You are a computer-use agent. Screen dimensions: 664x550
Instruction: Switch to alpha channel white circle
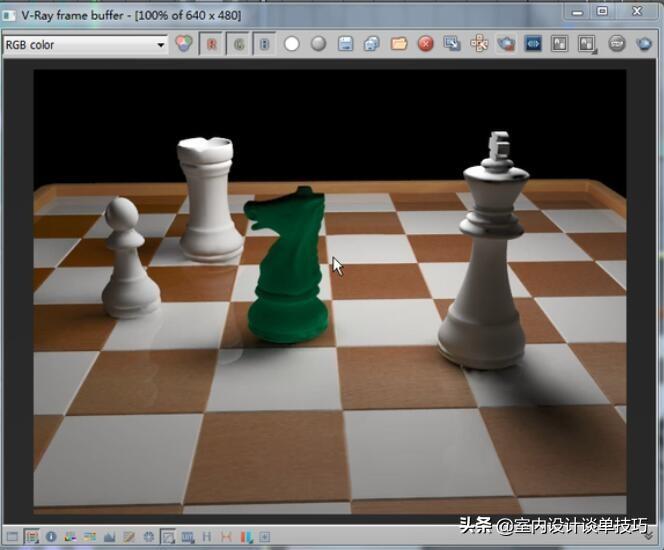pos(292,44)
